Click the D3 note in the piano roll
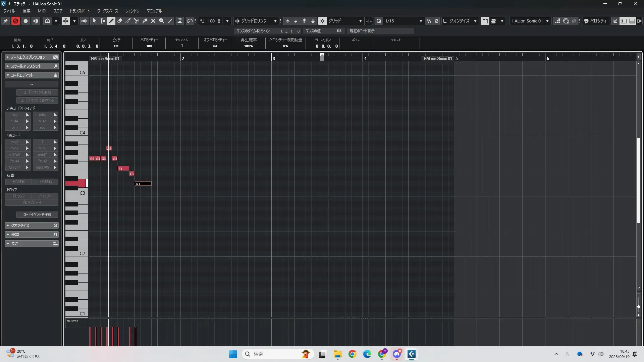This screenshot has height=362, width=644. click(x=143, y=184)
